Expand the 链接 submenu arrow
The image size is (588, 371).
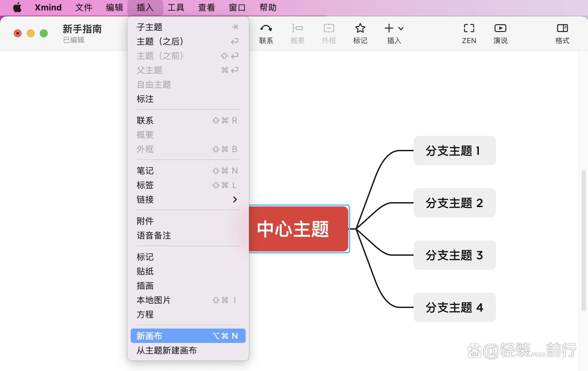[x=235, y=199]
